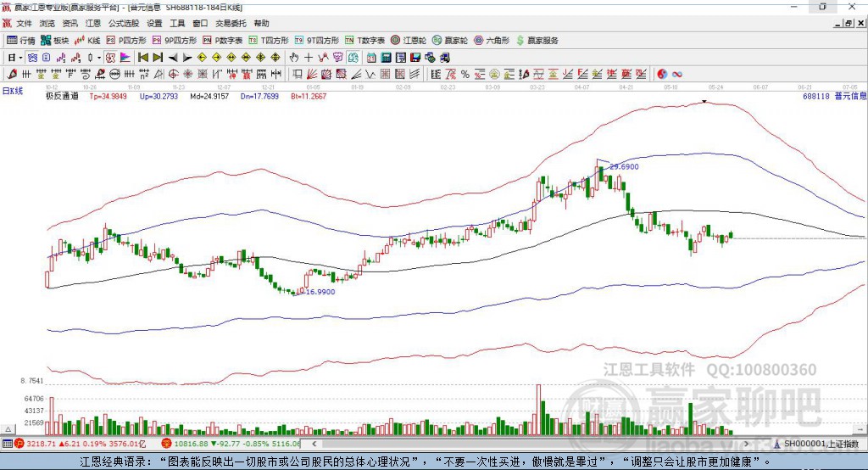Open the 行情 market quotes view
The image size is (868, 470).
click(x=20, y=41)
